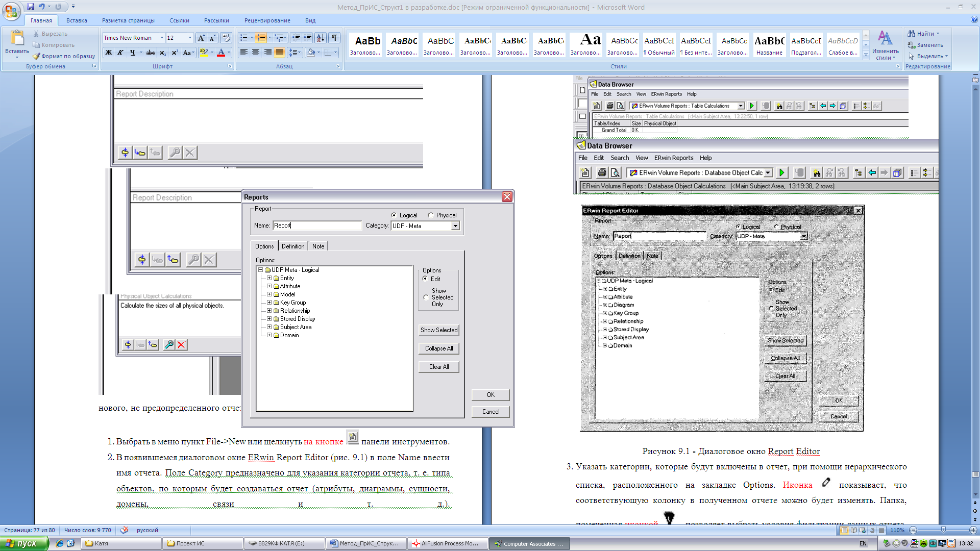Image resolution: width=980 pixels, height=551 pixels.
Task: Shrink font size with the smaller A icon
Action: [x=212, y=38]
